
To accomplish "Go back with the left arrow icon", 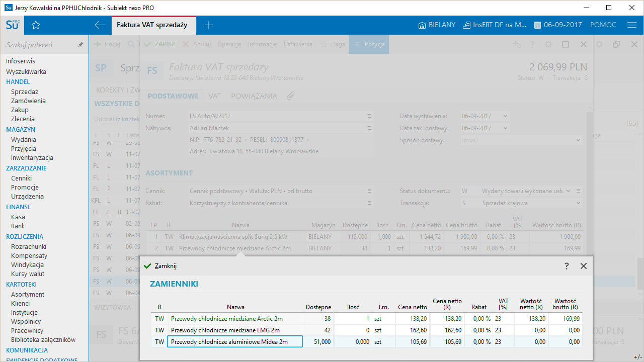I will (x=100, y=25).
